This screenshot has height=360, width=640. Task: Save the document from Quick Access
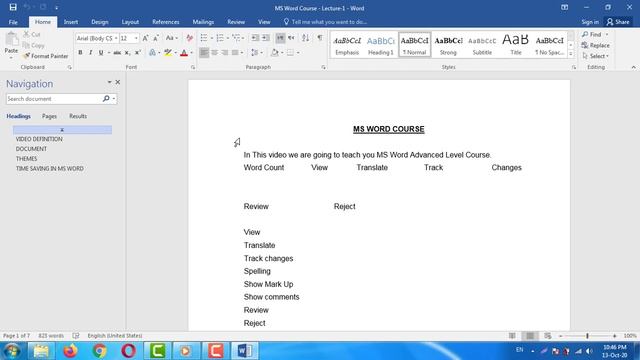[x=13, y=7]
